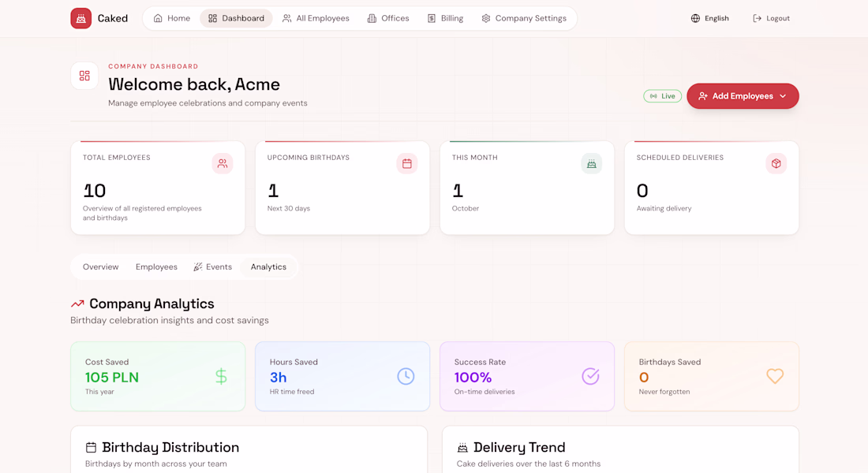Open the English language selector

pos(709,18)
